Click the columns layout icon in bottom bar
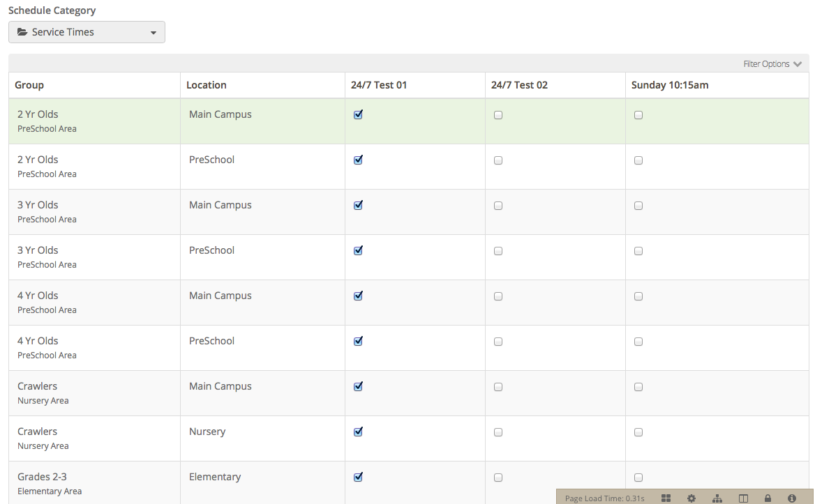Screen dimensions: 815x504 tap(742, 498)
